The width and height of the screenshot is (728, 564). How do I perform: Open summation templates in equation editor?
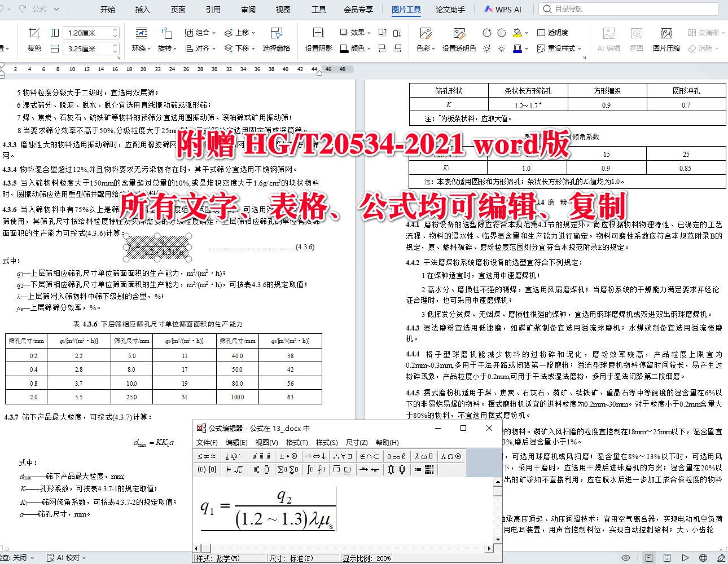288,469
